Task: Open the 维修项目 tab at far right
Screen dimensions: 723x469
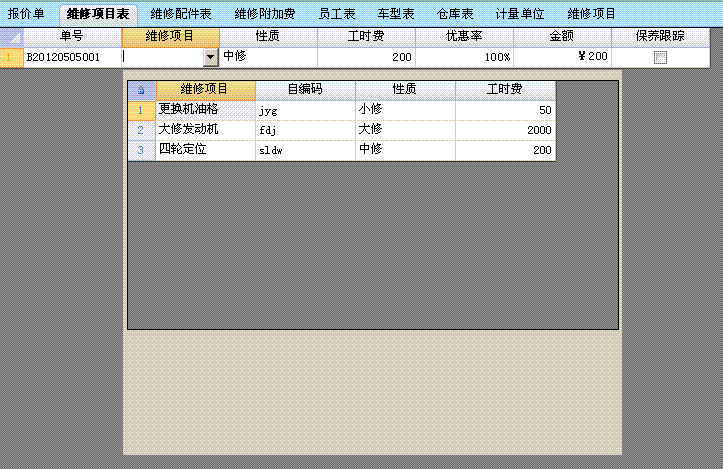Action: point(591,14)
